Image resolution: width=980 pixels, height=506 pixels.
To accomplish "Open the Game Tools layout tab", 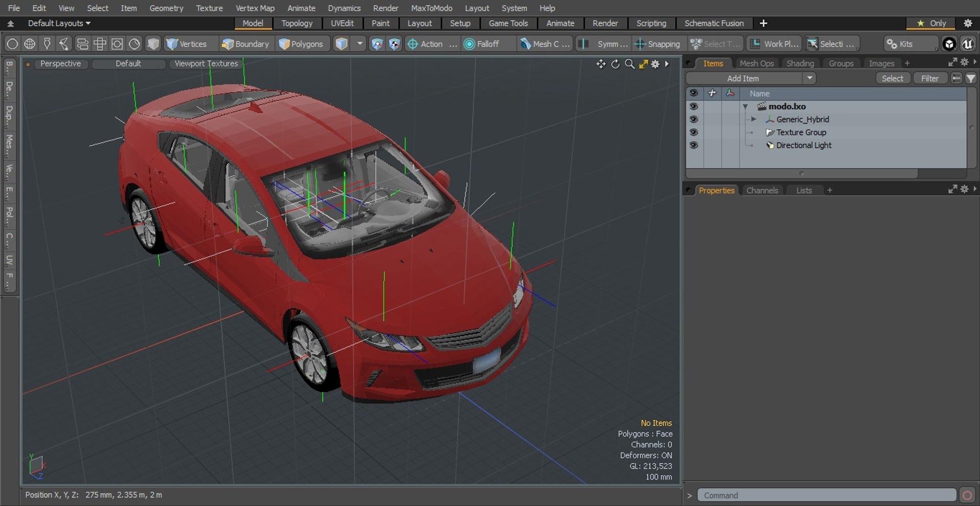I will pos(508,23).
